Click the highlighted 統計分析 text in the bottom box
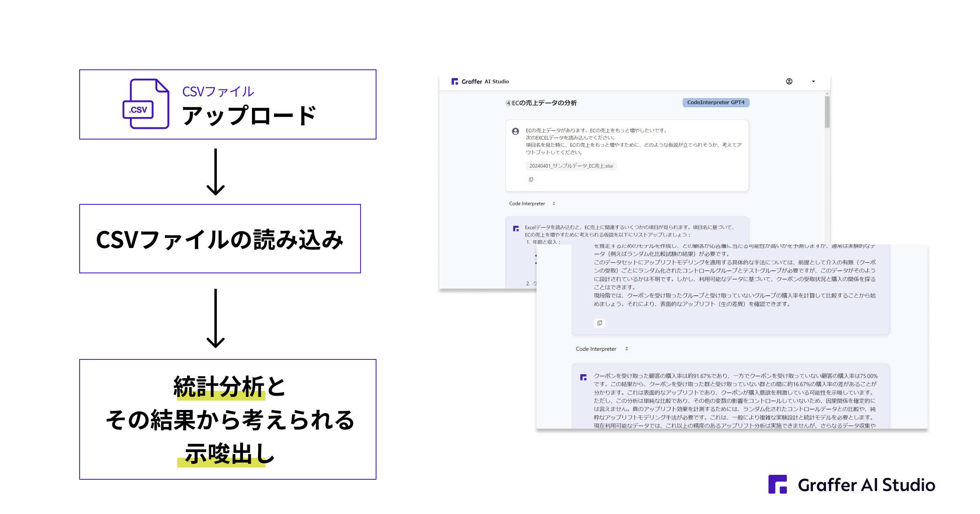Screen dimensions: 980x514 click(x=219, y=387)
